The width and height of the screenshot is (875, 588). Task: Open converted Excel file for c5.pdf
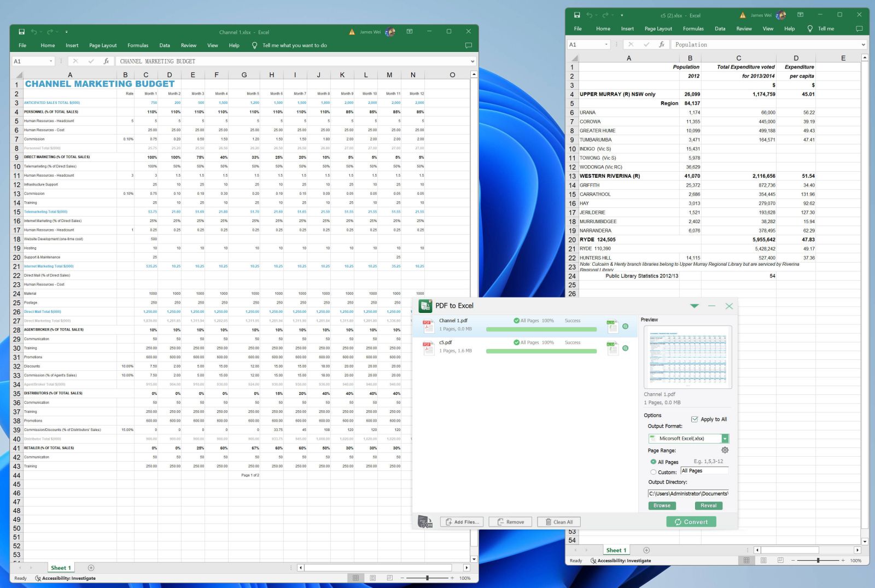(612, 348)
